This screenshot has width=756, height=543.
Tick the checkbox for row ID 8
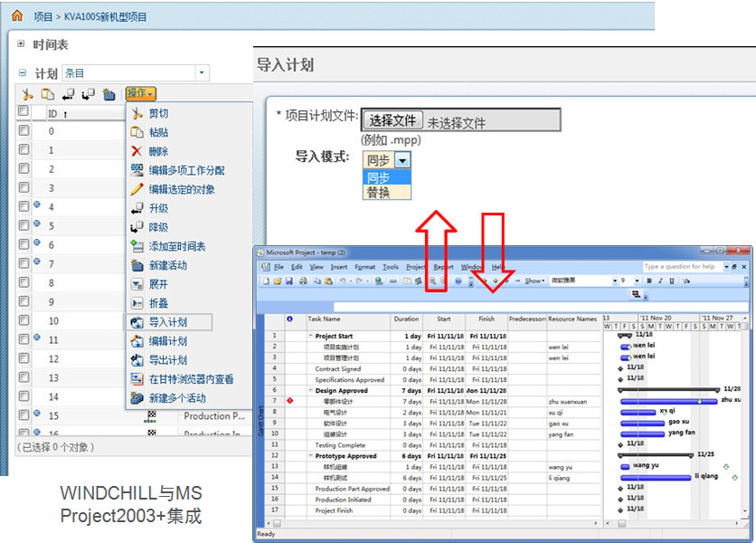[x=24, y=282]
